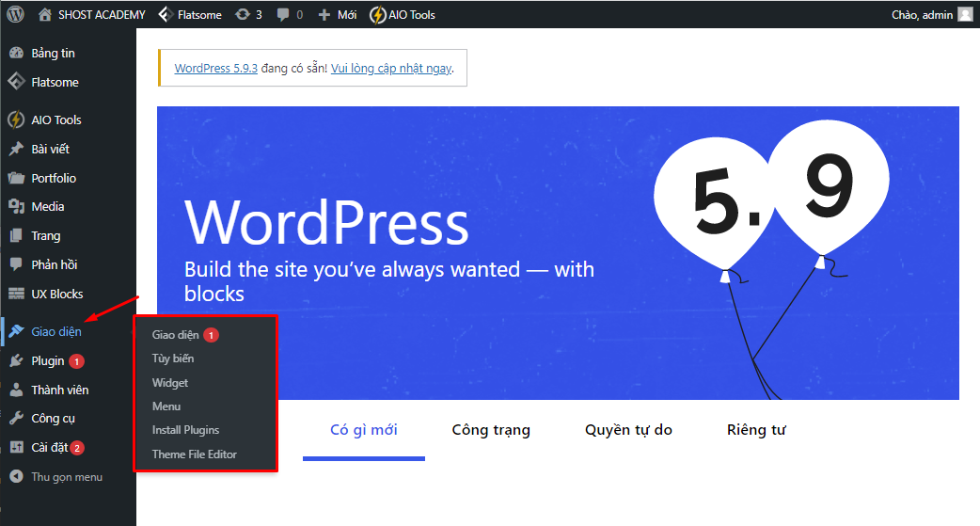980x526 pixels.
Task: Open the updates icon showing 3
Action: tap(243, 14)
